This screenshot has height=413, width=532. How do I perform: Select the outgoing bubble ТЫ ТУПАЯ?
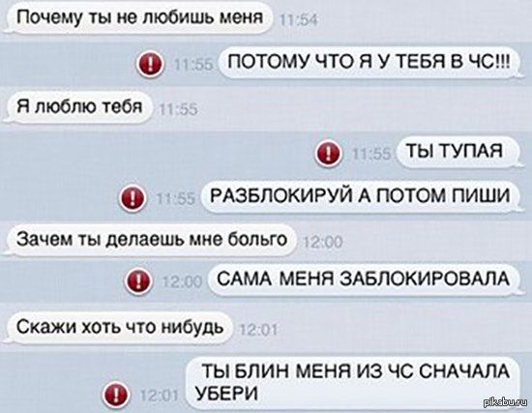pyautogui.click(x=458, y=151)
